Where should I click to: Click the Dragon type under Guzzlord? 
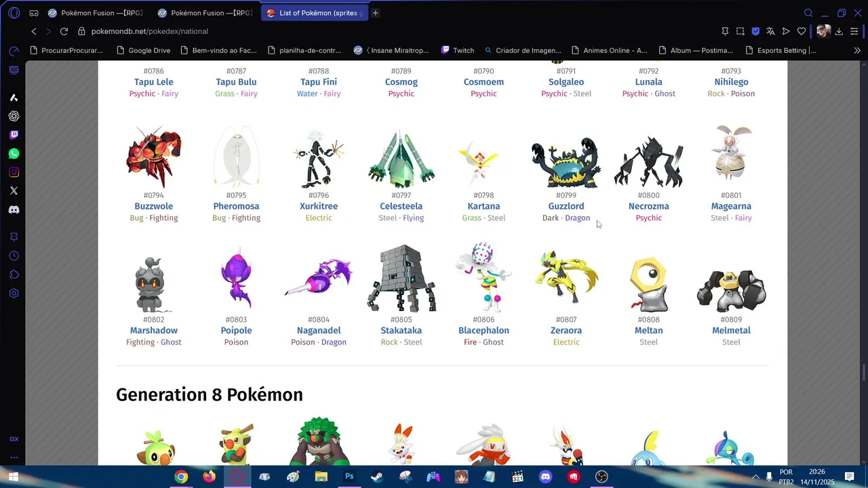578,218
